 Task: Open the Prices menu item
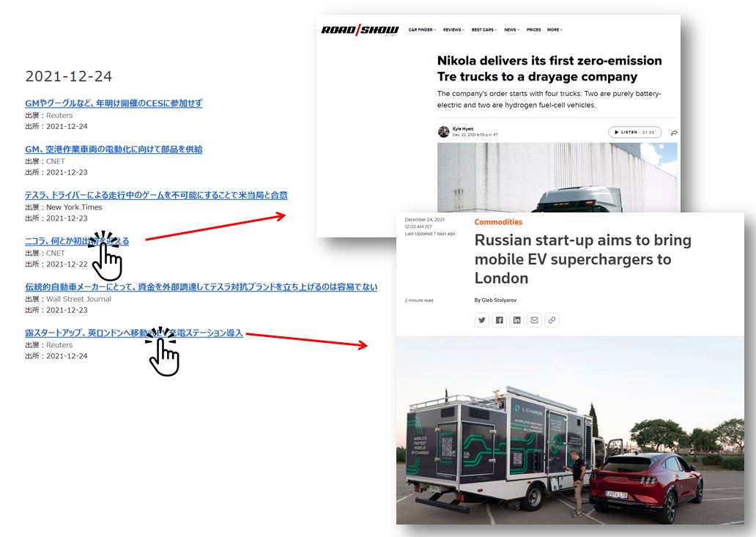(x=533, y=30)
